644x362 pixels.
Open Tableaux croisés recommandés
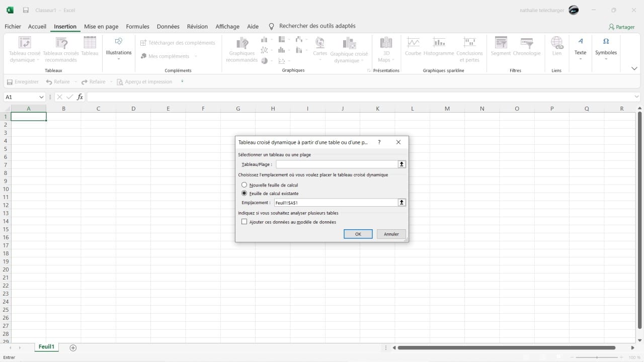pos(61,49)
